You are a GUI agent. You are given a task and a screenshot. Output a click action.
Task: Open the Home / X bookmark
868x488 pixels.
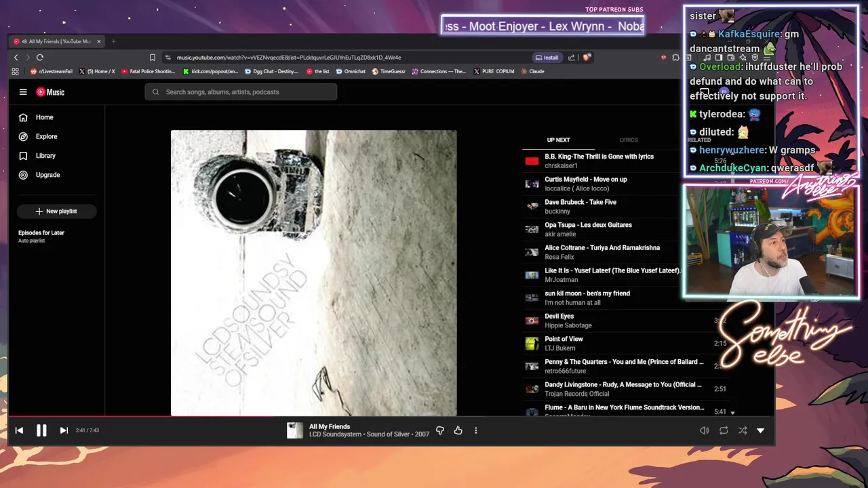point(97,71)
